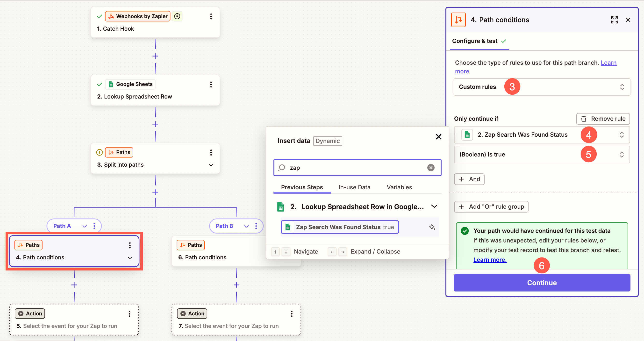Viewport: 644px width, 341px height.
Task: Click the green success check icon in test message
Action: [x=465, y=231]
